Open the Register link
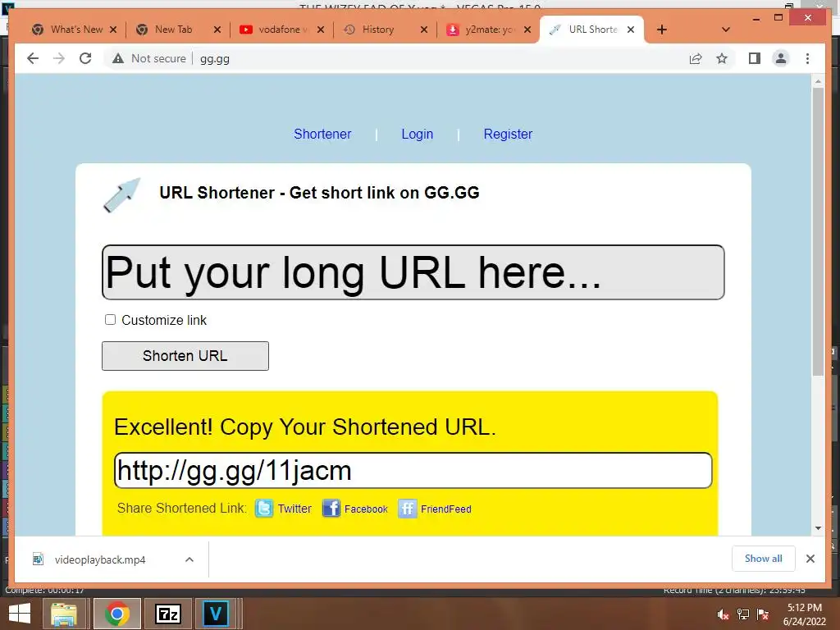 click(x=508, y=134)
